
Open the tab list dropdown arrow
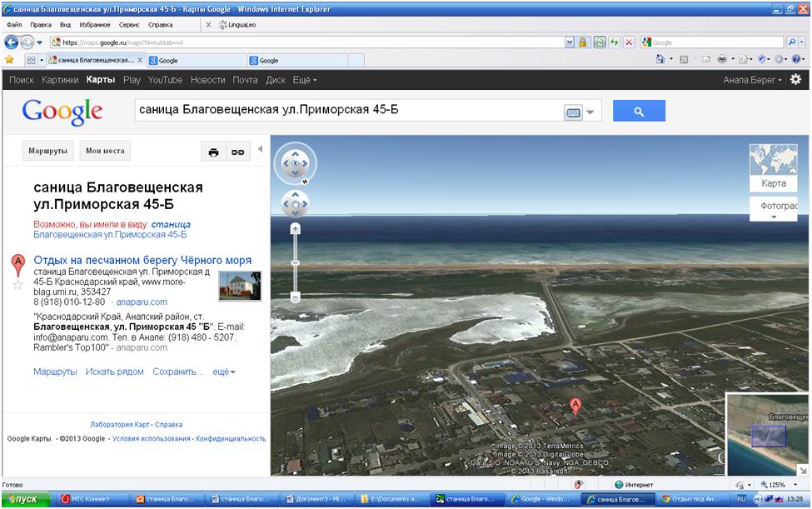42,60
